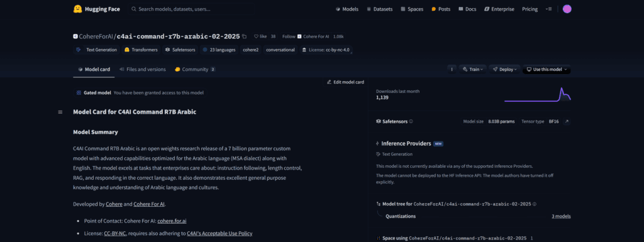Select the Text Generation tag
This screenshot has width=644, height=242.
click(97, 50)
